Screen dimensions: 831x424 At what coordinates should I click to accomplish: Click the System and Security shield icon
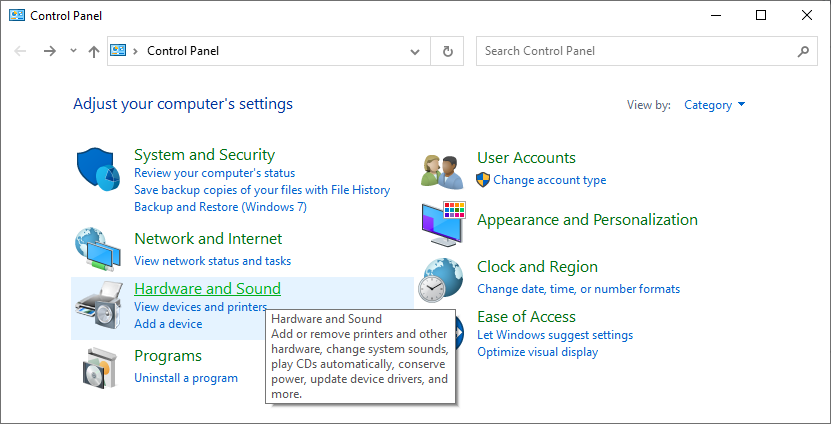click(x=98, y=168)
